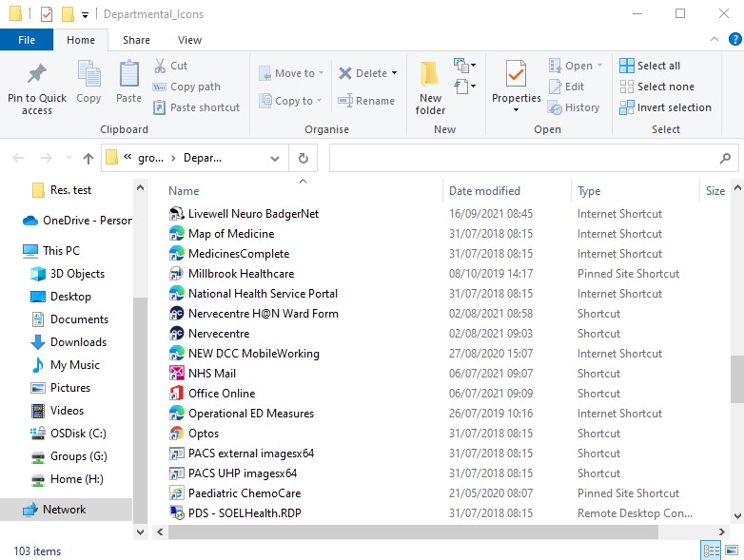
Task: Click Select all
Action: tap(650, 66)
